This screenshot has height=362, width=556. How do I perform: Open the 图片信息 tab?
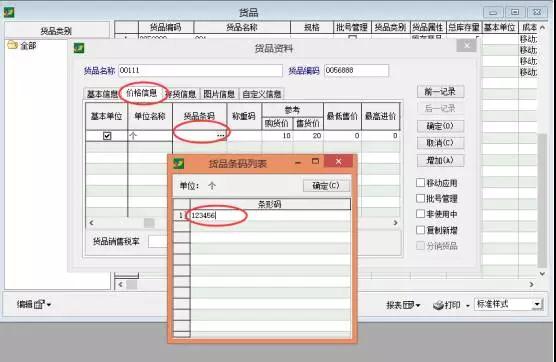coord(219,94)
